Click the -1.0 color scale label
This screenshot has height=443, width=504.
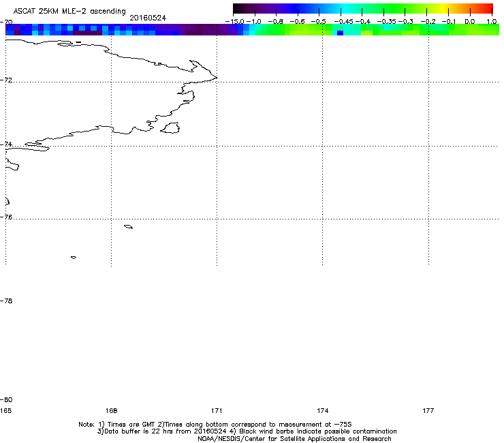point(254,22)
